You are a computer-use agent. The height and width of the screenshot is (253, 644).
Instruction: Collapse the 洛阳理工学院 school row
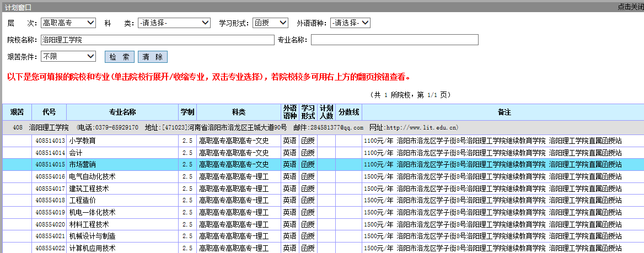(49, 127)
